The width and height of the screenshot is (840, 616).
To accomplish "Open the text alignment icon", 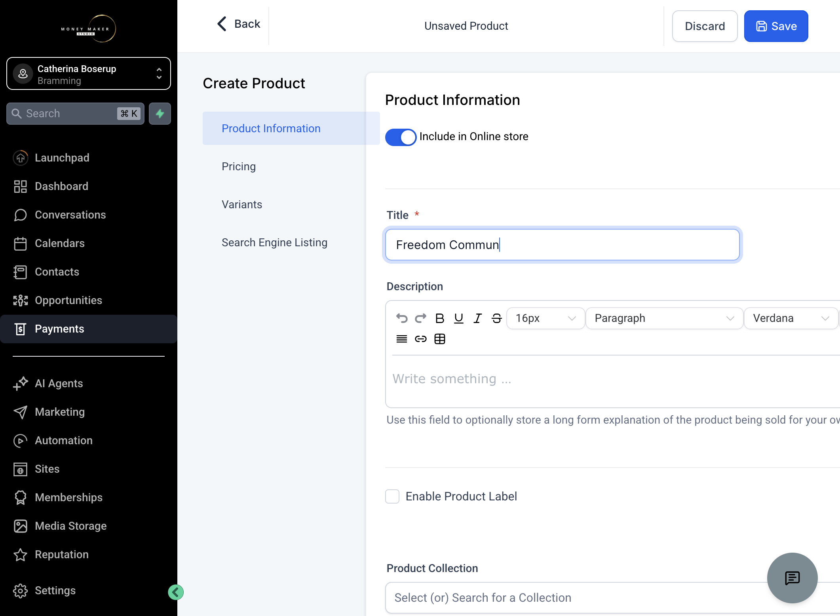I will click(402, 339).
